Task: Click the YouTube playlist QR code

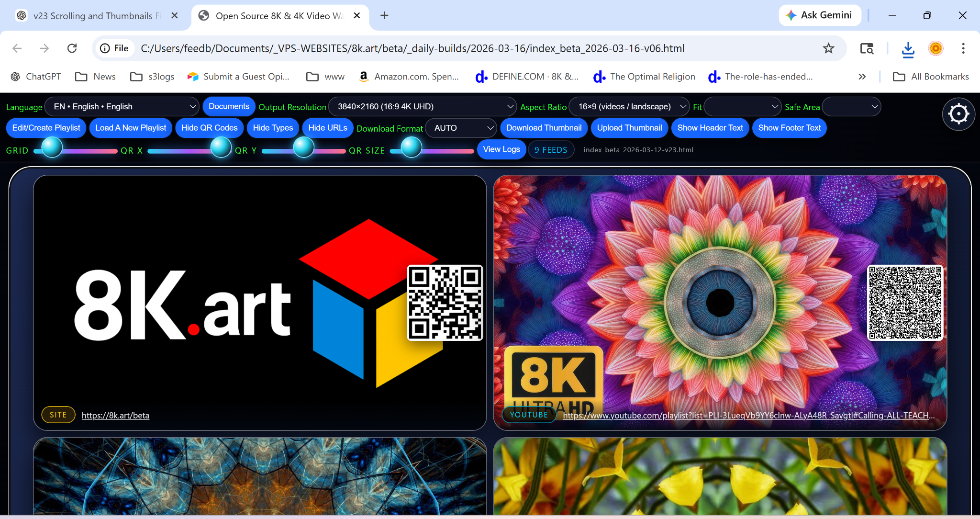Action: pyautogui.click(x=905, y=303)
